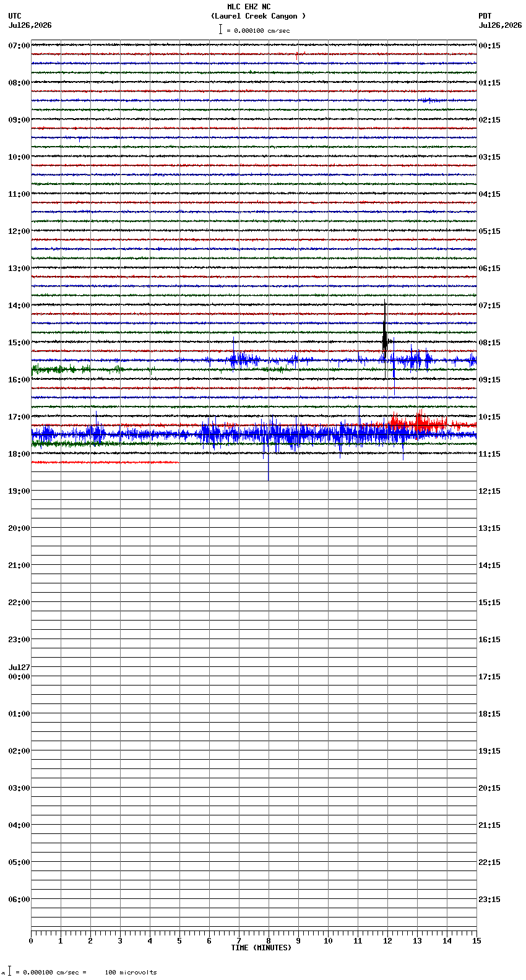Click the 00:00 UTC time label
Image resolution: width=526 pixels, height=980 pixels.
tap(19, 677)
